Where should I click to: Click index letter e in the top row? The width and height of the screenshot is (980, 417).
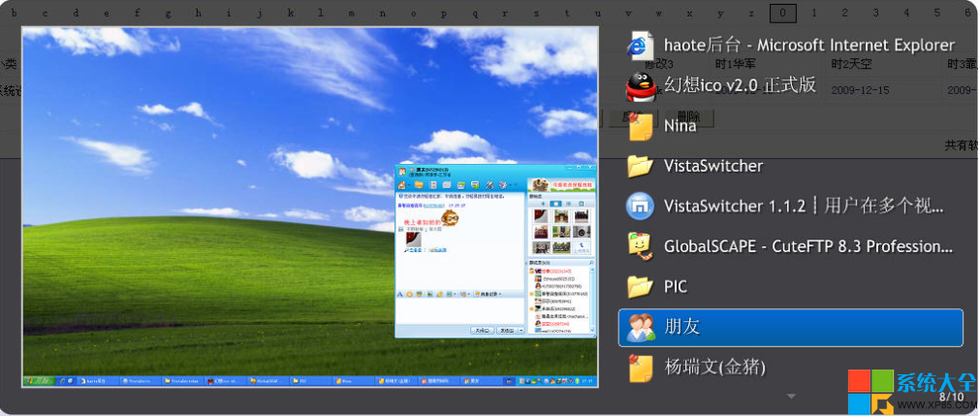pos(107,14)
